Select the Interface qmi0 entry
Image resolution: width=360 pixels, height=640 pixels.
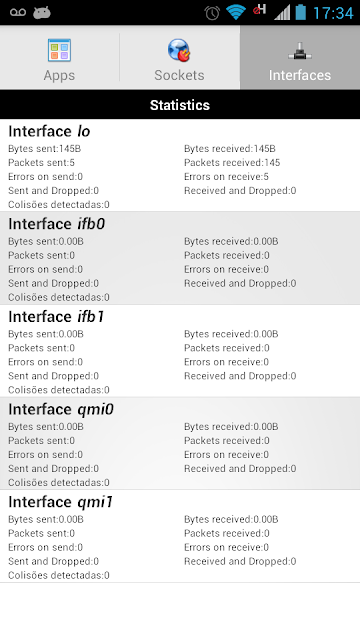coord(180,443)
